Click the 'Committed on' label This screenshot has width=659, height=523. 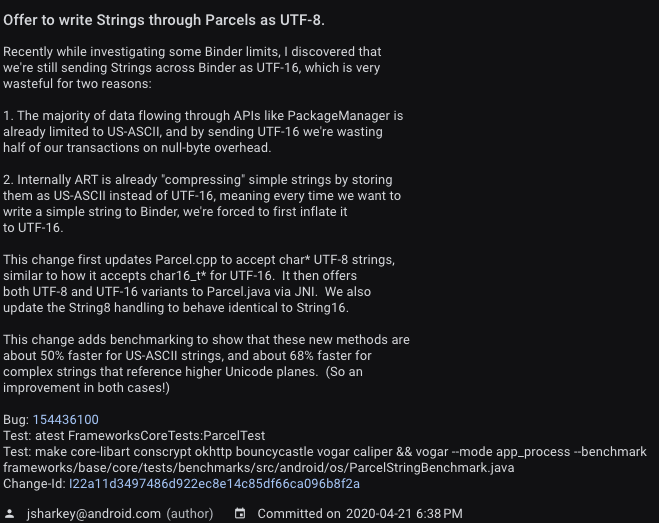(x=299, y=514)
